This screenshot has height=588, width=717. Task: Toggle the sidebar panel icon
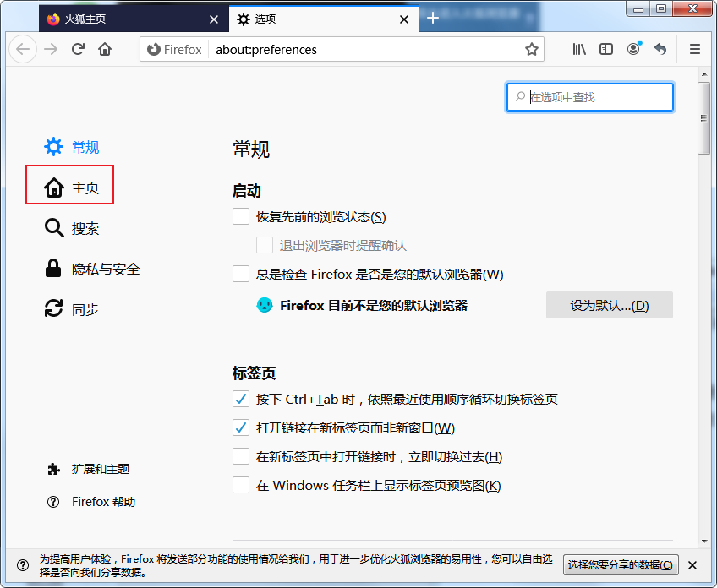605,49
